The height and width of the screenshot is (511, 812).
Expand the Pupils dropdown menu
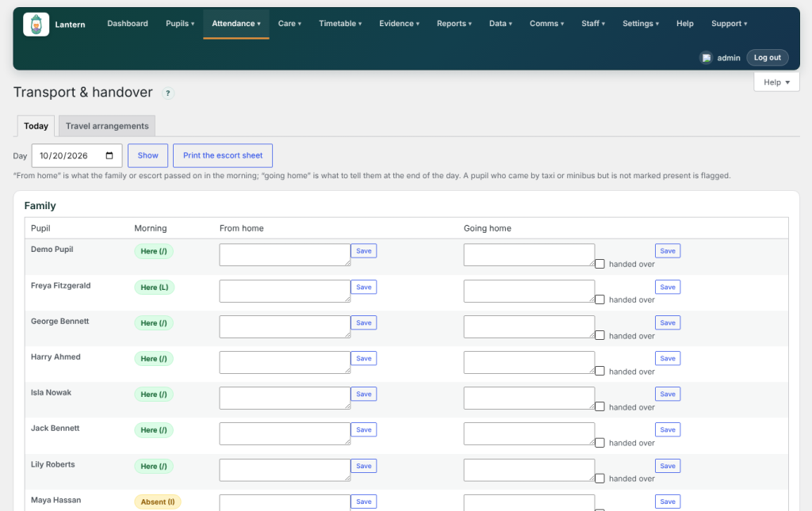coord(180,24)
